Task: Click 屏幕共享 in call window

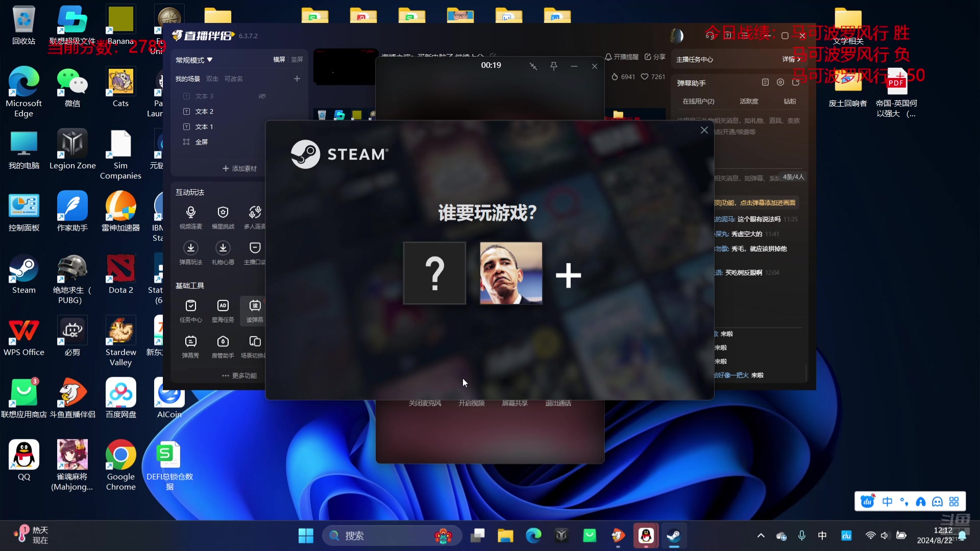Action: click(x=514, y=403)
